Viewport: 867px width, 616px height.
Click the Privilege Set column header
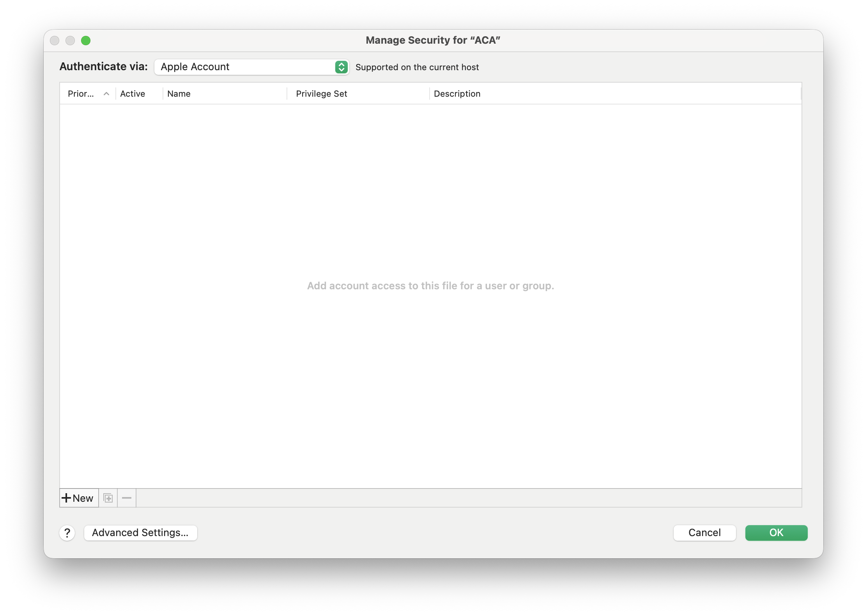(321, 94)
